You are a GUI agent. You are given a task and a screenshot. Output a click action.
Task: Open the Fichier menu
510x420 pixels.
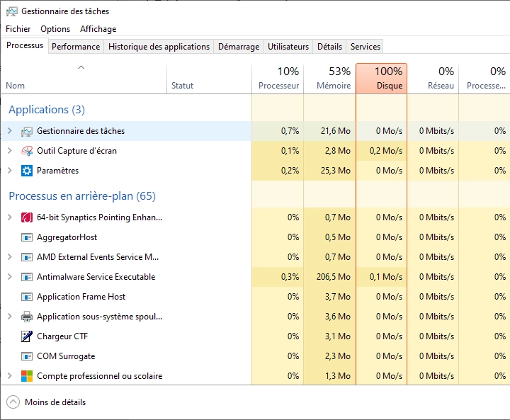tap(18, 29)
